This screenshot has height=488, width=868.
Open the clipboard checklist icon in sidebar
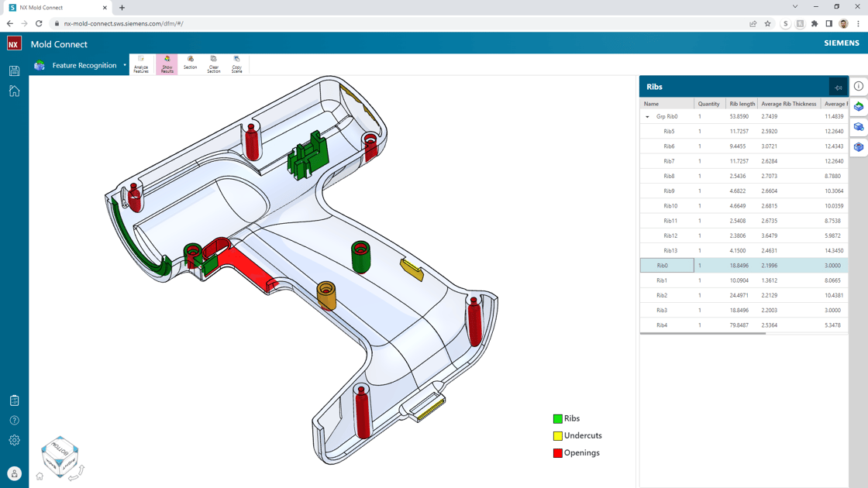(14, 400)
